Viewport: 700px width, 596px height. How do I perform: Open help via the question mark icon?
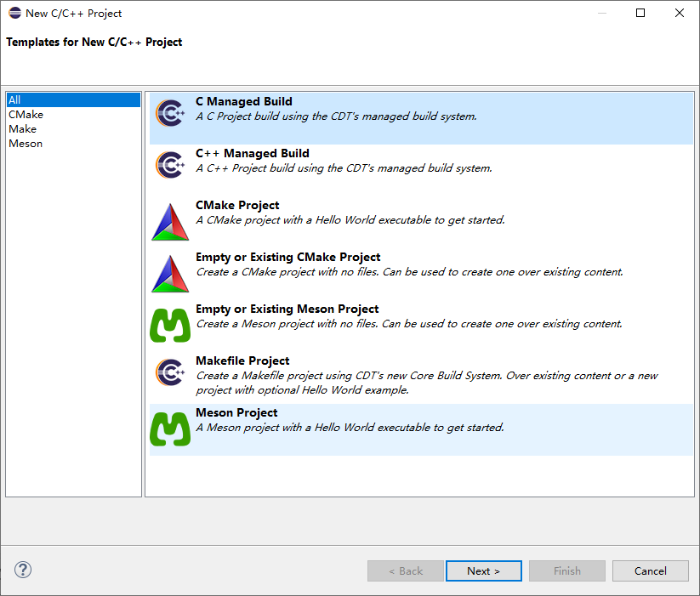[23, 570]
